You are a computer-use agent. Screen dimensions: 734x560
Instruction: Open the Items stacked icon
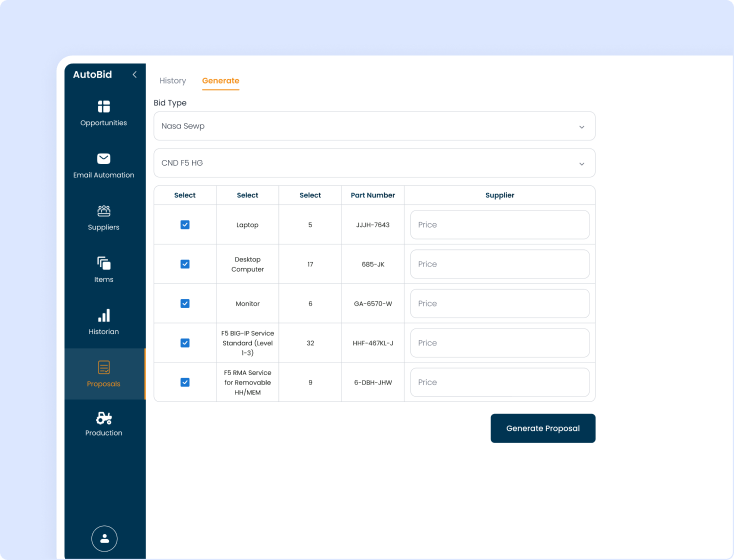103,263
